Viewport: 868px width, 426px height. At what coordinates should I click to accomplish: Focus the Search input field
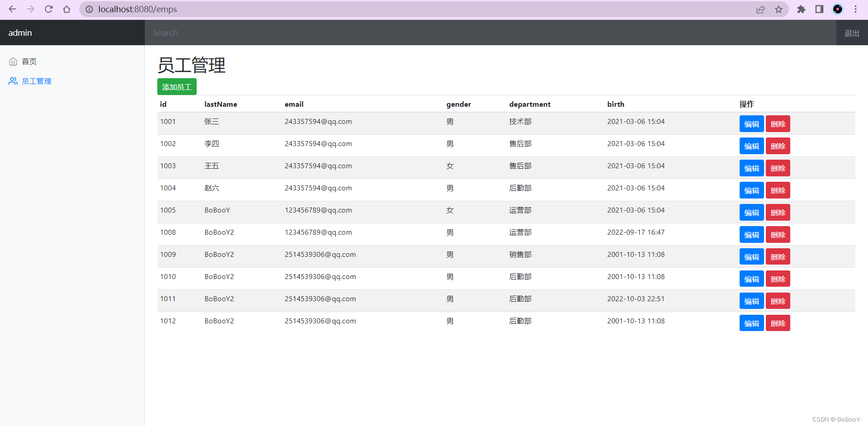491,33
